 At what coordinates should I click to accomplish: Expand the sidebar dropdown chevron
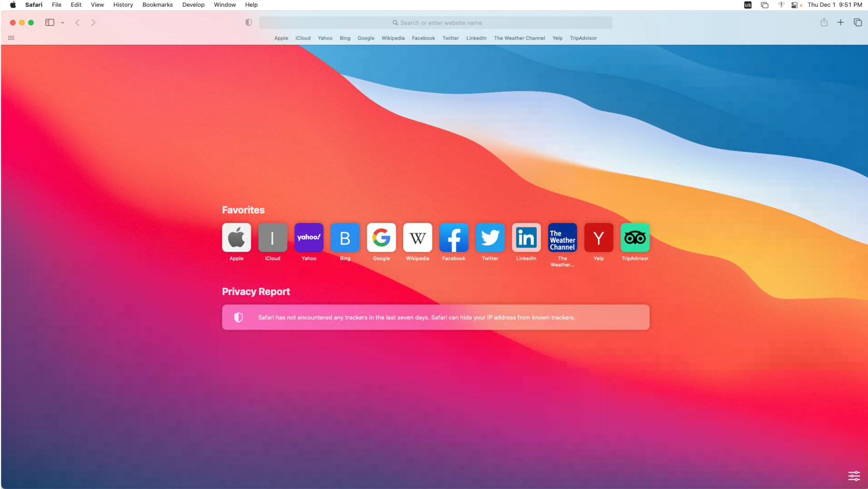point(63,22)
